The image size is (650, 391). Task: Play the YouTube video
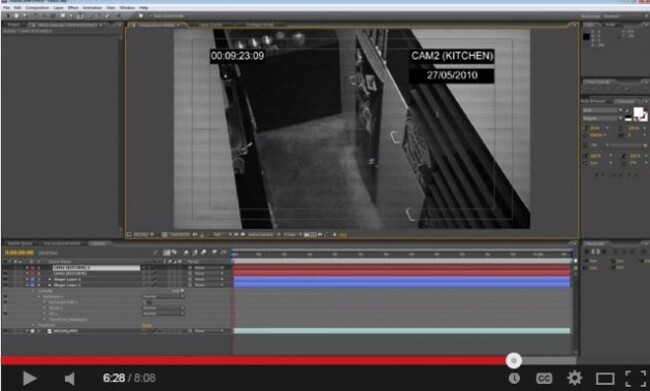[x=29, y=378]
